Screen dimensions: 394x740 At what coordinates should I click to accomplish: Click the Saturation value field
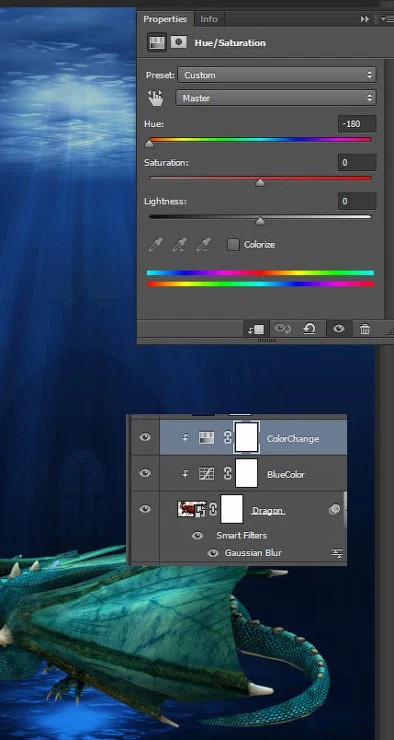pos(357,163)
